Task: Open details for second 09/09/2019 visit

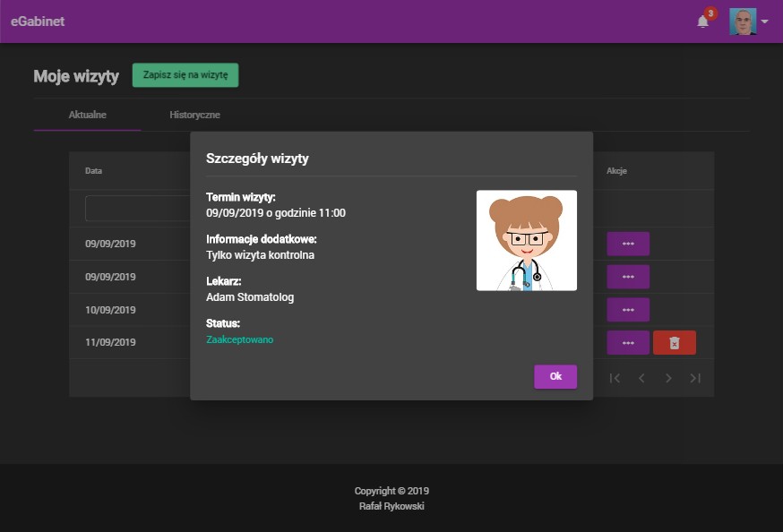Action: (x=628, y=277)
